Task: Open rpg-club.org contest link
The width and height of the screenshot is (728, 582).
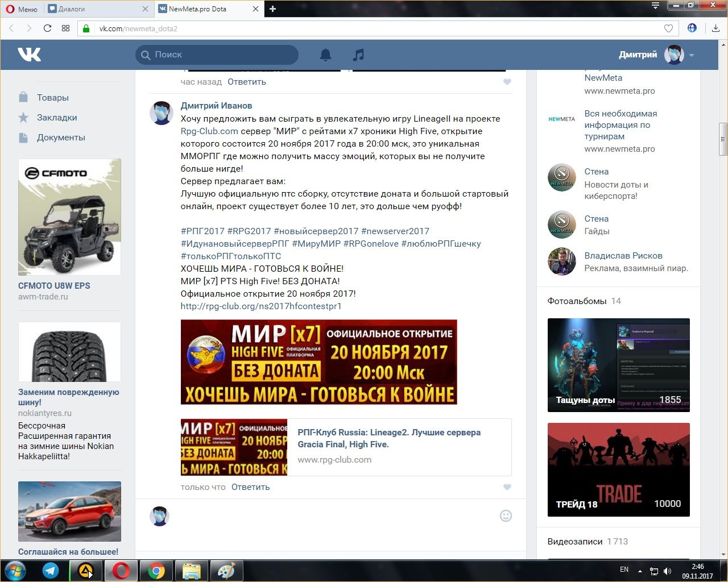Action: pos(261,306)
